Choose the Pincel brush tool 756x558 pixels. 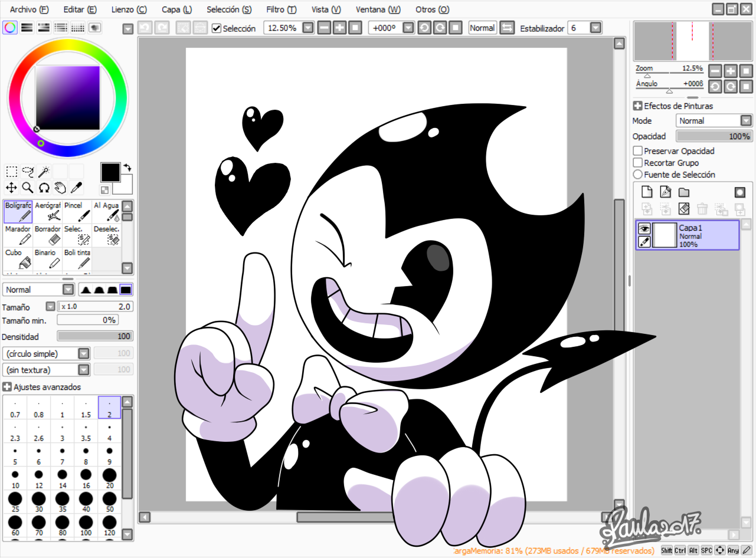point(77,211)
